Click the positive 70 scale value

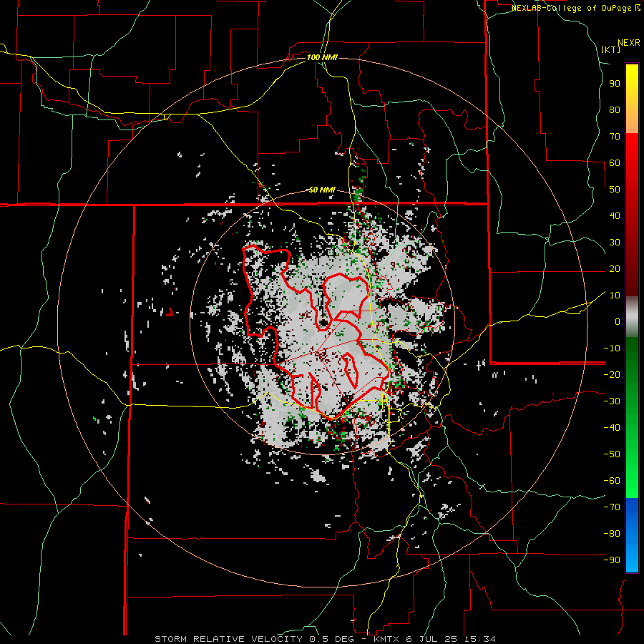pos(615,137)
